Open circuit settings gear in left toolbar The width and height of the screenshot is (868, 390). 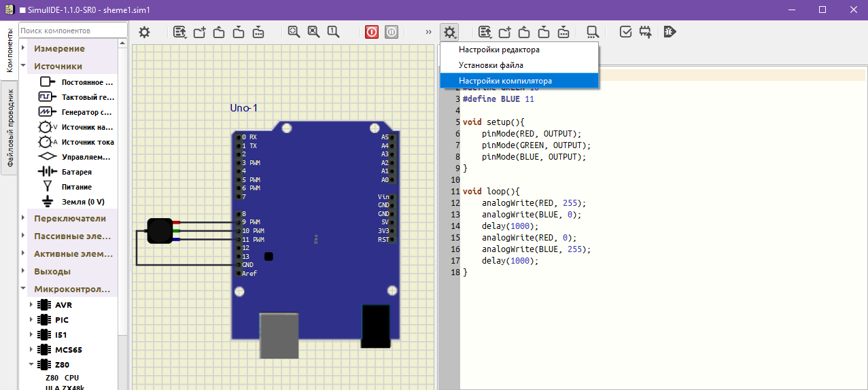(144, 32)
